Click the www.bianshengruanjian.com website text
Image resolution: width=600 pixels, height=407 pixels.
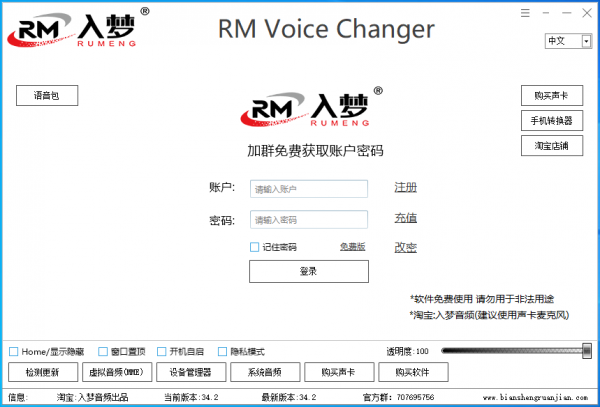[x=535, y=398]
